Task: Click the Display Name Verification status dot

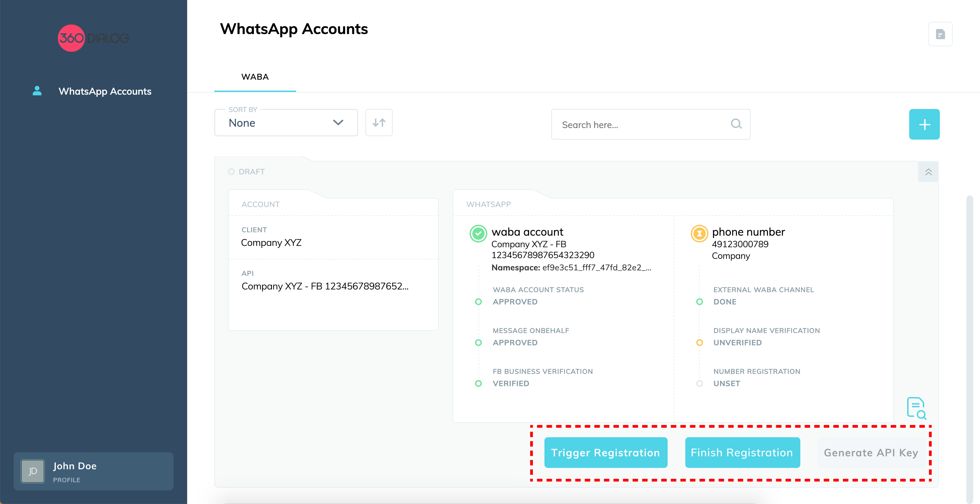Action: point(699,343)
